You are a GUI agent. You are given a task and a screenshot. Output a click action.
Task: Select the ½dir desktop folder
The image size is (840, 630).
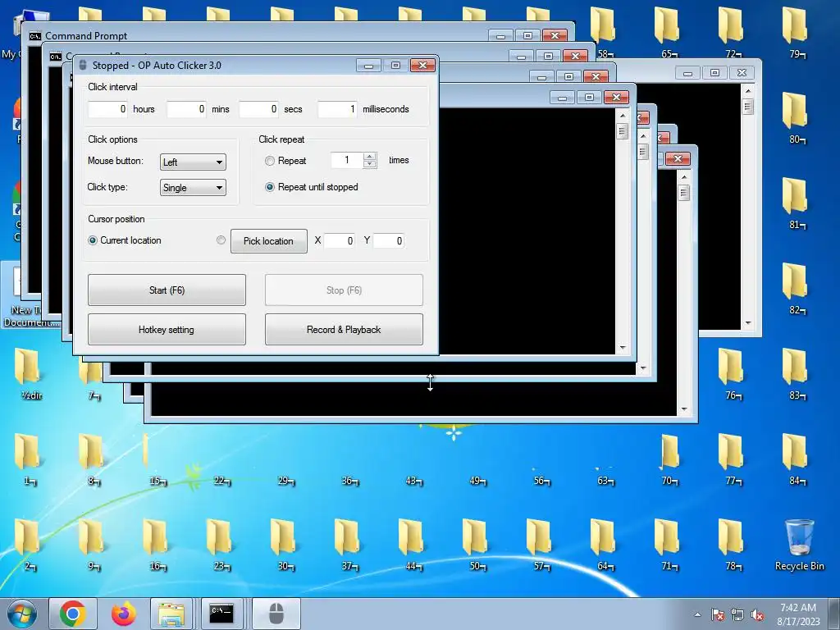click(30, 374)
